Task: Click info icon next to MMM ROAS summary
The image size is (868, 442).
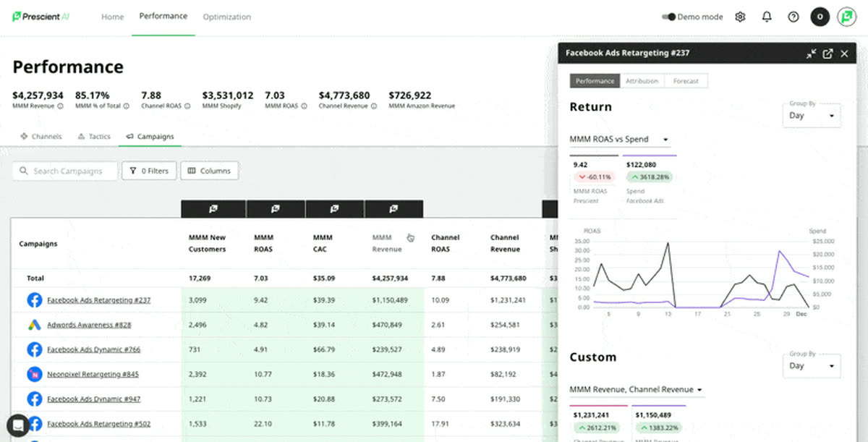Action: pos(304,106)
